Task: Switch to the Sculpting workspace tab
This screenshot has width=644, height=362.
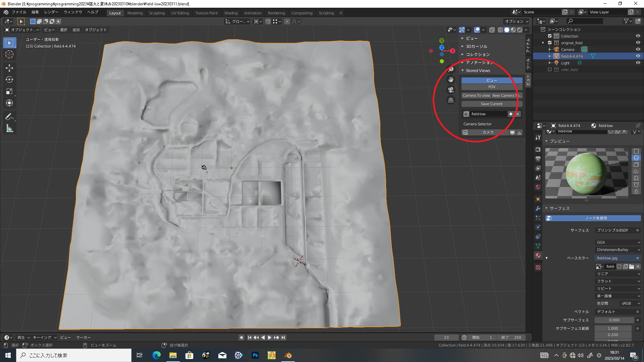Action: click(157, 13)
